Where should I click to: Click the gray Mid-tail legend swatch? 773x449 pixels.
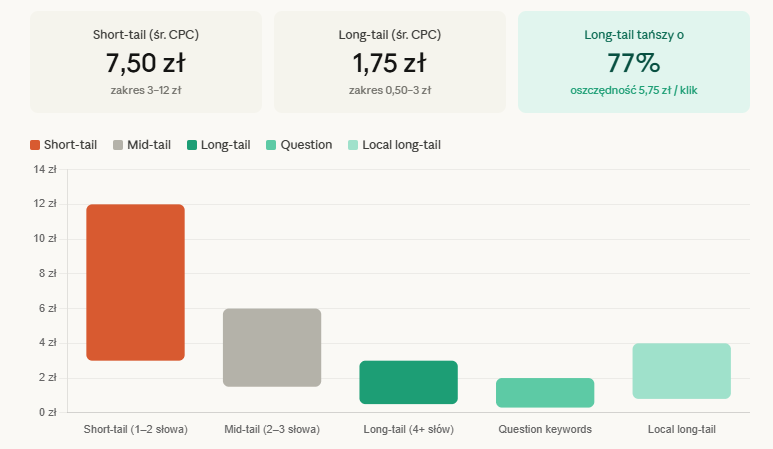tap(119, 145)
